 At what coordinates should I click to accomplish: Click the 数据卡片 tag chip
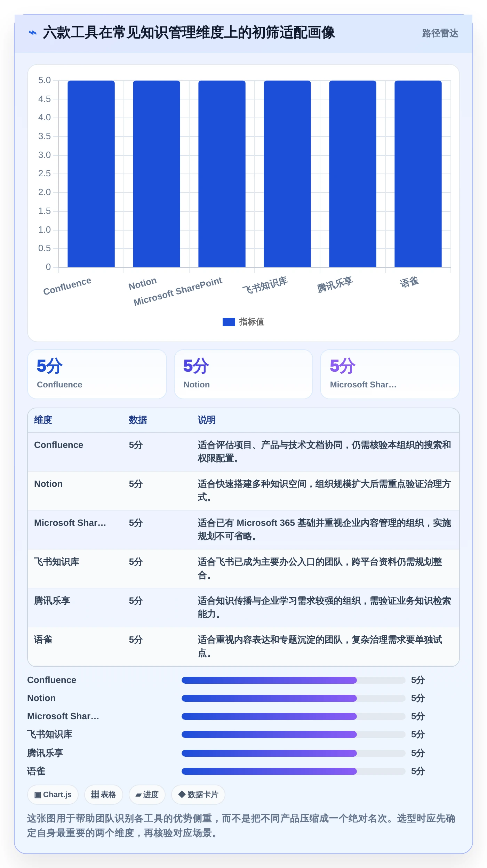pyautogui.click(x=198, y=795)
